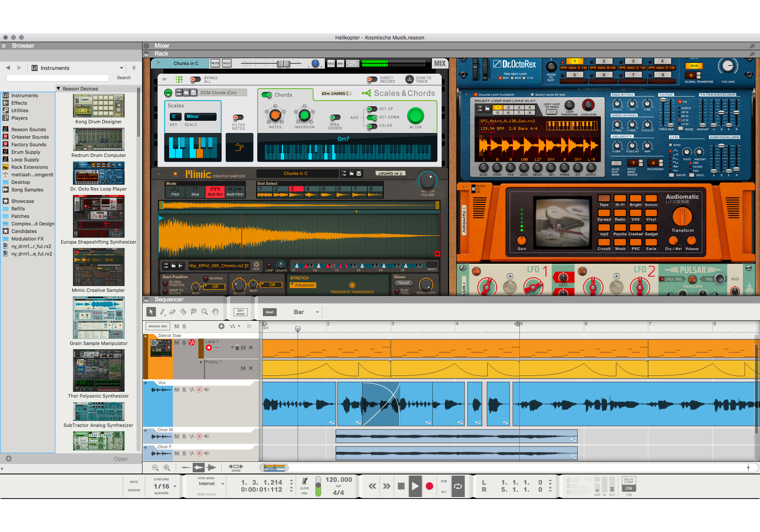The width and height of the screenshot is (760, 532).
Task: Toggle the Direct Record switch
Action: [372, 79]
